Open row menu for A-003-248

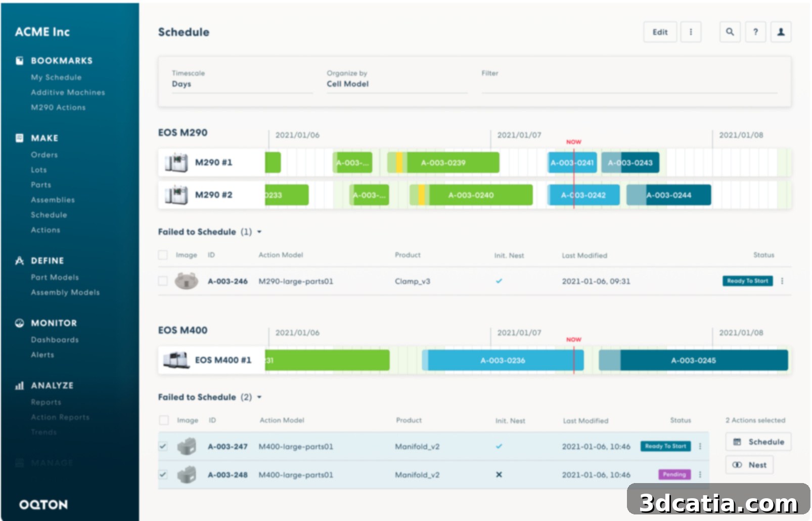pyautogui.click(x=700, y=474)
